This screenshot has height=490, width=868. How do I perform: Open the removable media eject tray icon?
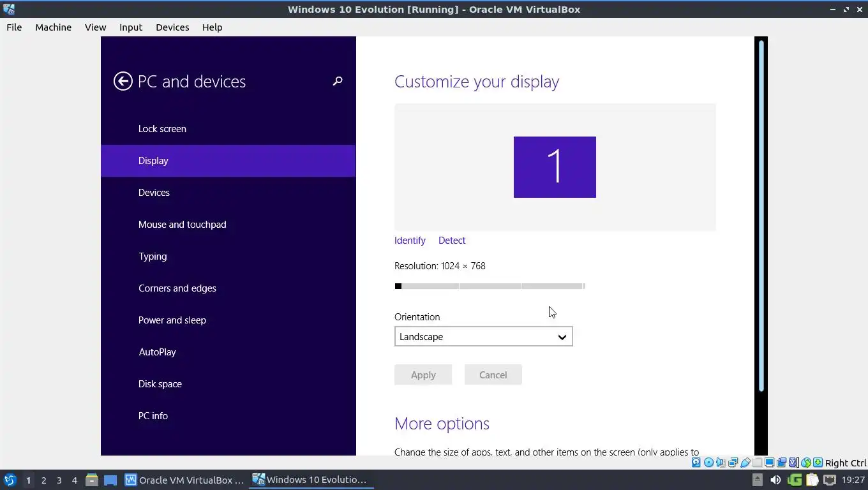coord(757,480)
